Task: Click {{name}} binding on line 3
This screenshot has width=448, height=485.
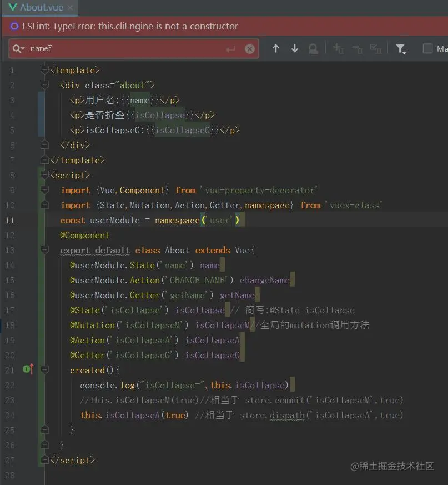Action: 139,100
